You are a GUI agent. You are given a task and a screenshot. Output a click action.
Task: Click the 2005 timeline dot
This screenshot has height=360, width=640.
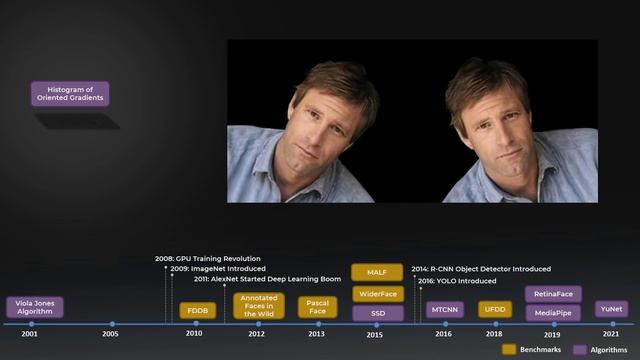pyautogui.click(x=112, y=324)
